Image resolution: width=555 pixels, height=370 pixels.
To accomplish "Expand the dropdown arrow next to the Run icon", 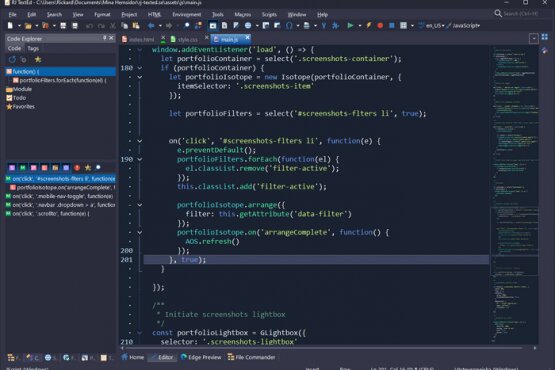I will click(360, 26).
